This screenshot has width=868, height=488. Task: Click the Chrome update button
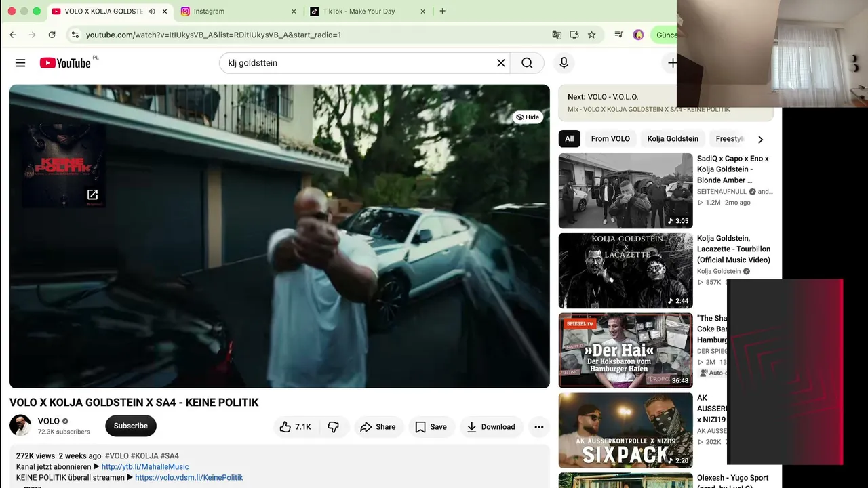tap(665, 35)
